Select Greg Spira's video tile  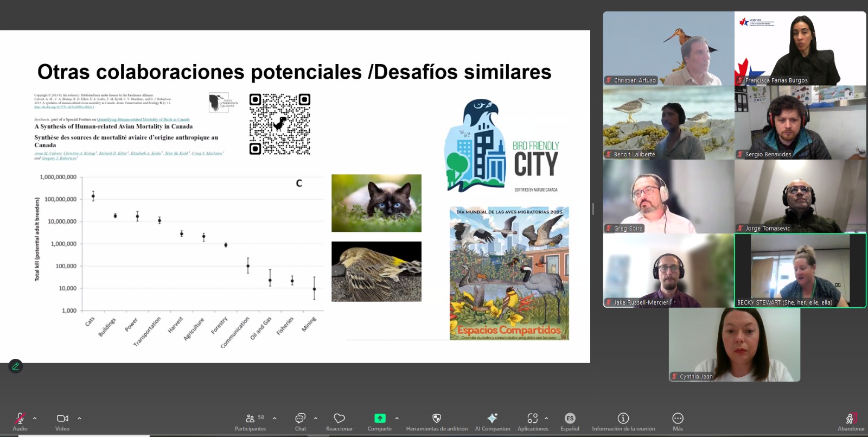pyautogui.click(x=669, y=197)
